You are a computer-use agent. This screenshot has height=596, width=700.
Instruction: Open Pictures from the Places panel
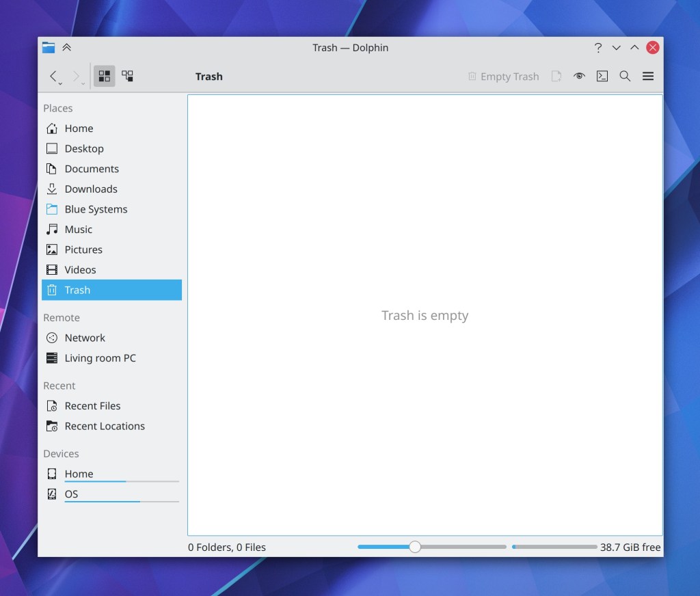(x=83, y=250)
